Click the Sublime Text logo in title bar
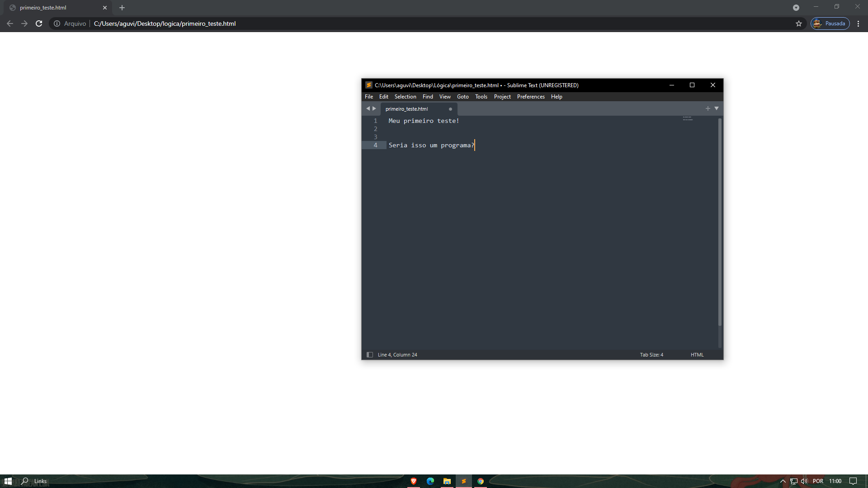This screenshot has width=868, height=488. 369,85
